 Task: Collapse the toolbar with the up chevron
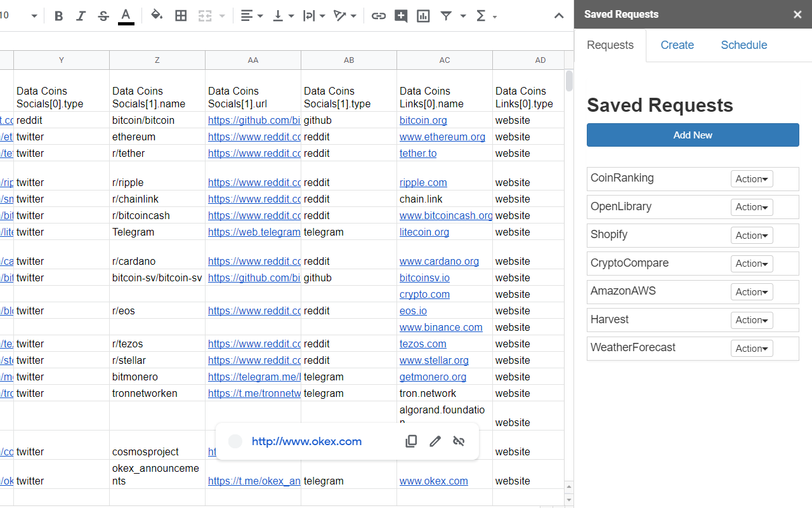pyautogui.click(x=559, y=16)
